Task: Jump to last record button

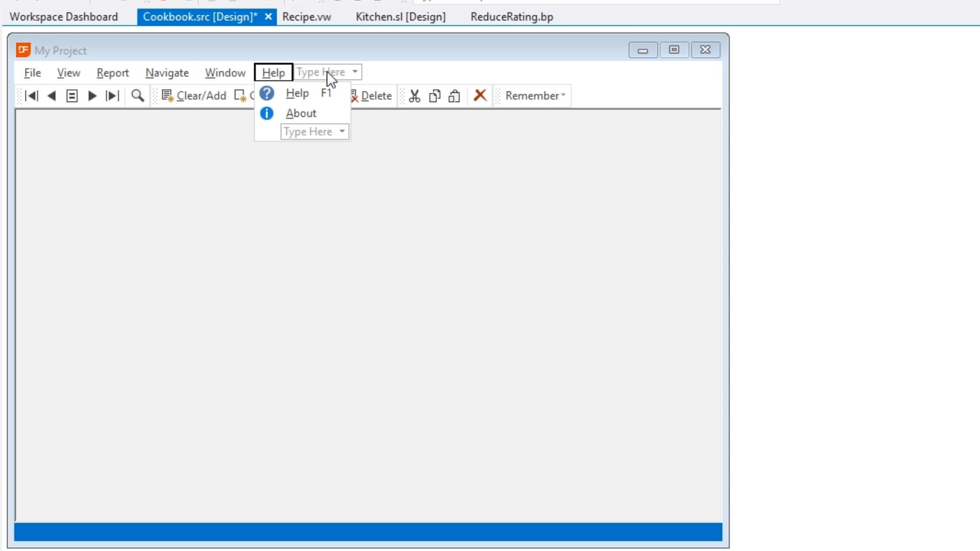Action: [x=112, y=96]
